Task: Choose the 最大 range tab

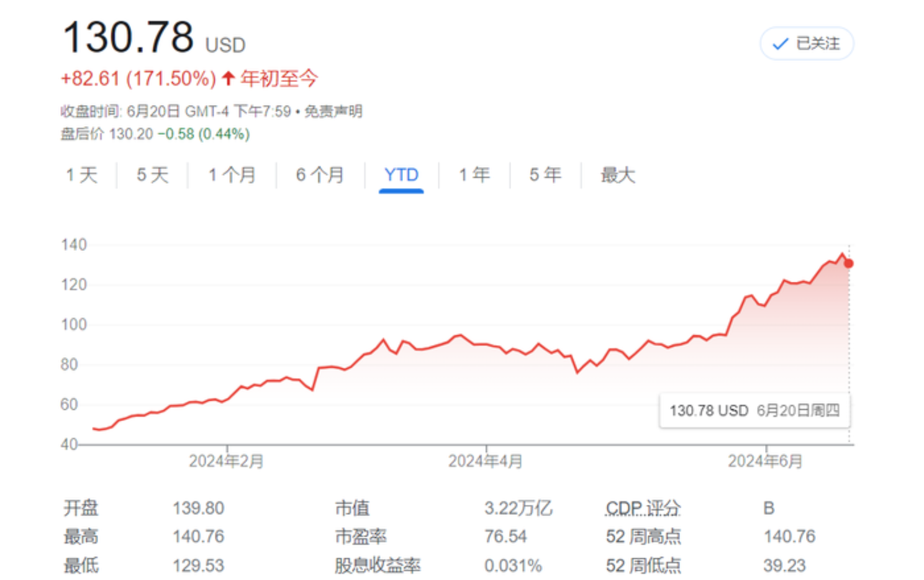Action: click(x=617, y=175)
